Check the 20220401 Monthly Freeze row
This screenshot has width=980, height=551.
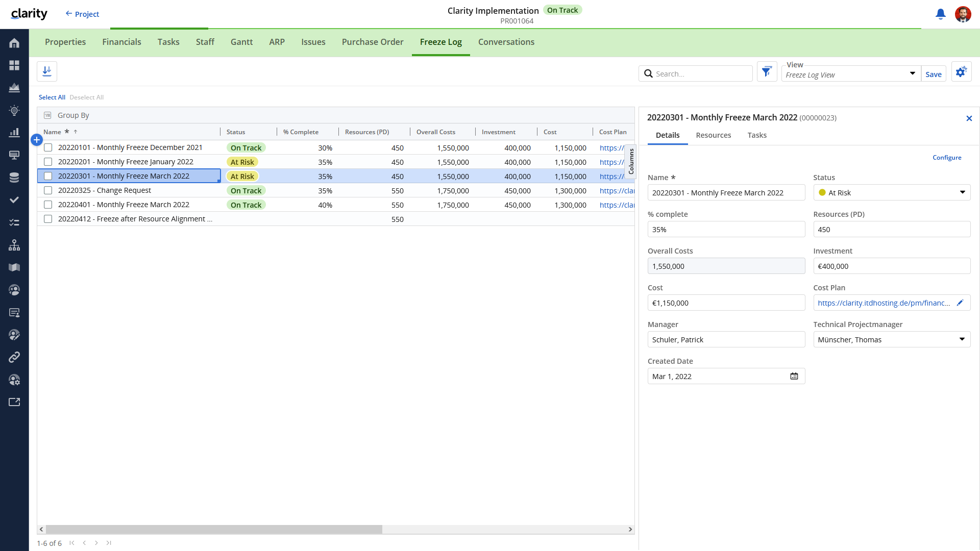click(x=48, y=205)
